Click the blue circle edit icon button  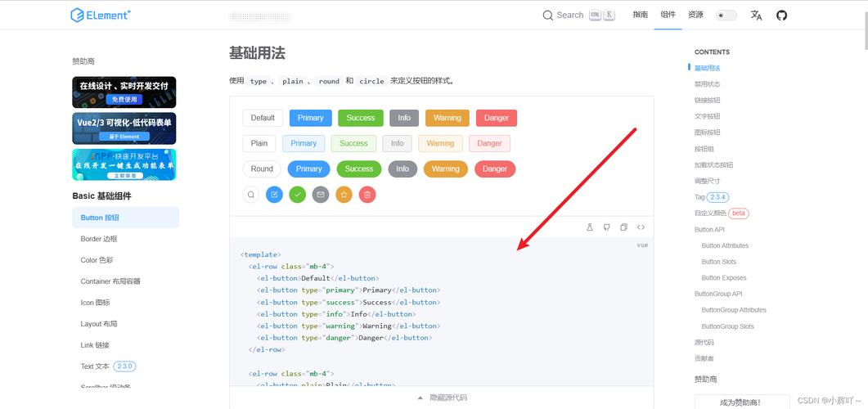click(x=274, y=194)
